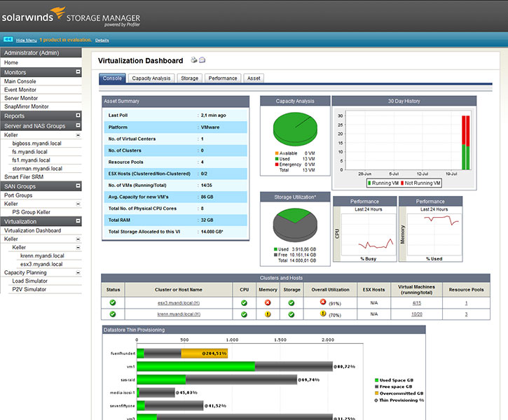Screen dimensions: 508x420
Task: Click the Memory performance chart
Action: pyautogui.click(x=434, y=234)
